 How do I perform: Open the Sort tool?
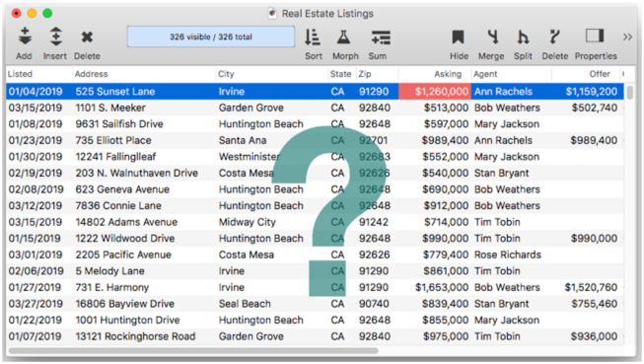[313, 36]
